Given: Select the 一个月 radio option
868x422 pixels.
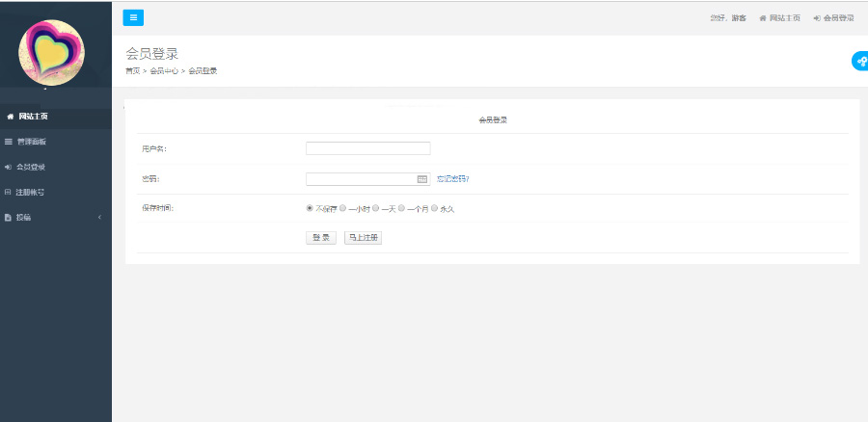Looking at the screenshot, I should (x=401, y=208).
